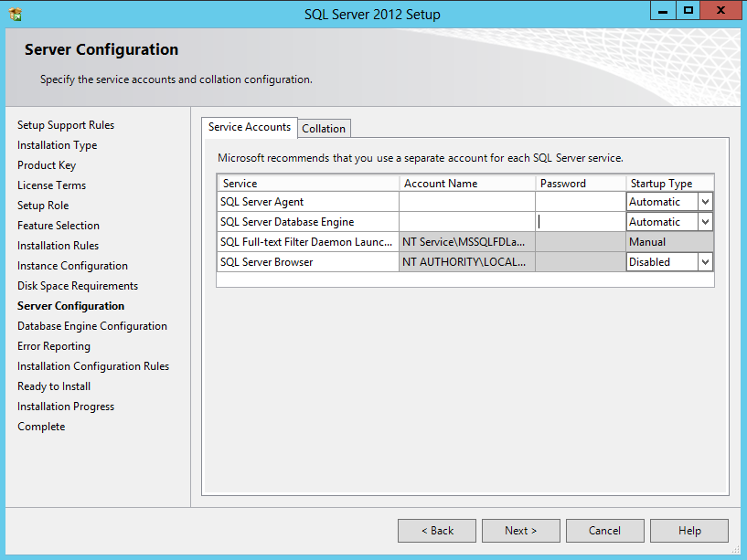Click Installation Configuration Rules in the step list
Viewport: 747px width, 560px height.
point(93,366)
